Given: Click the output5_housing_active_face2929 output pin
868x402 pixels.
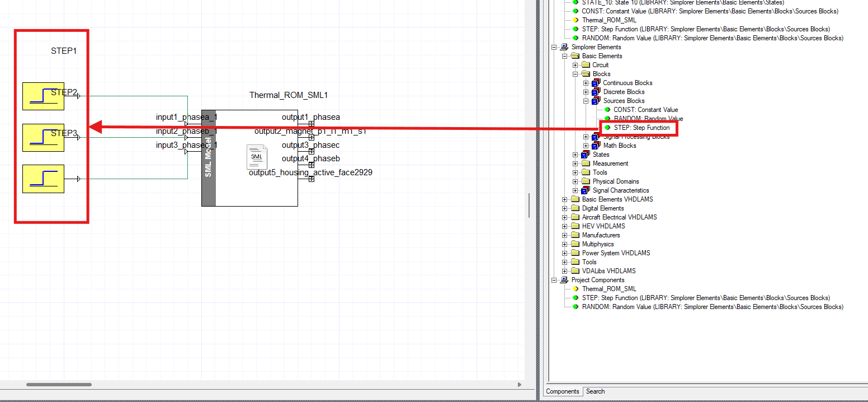Looking at the screenshot, I should pyautogui.click(x=312, y=179).
